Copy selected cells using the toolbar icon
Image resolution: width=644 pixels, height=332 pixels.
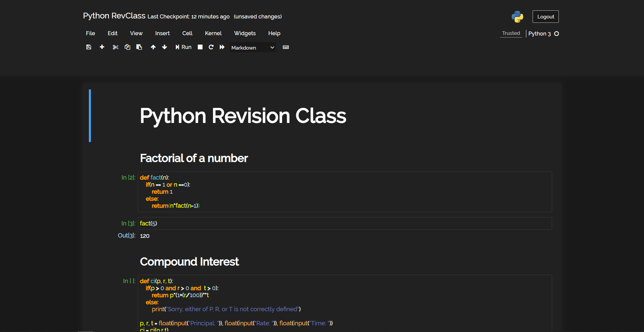(127, 47)
